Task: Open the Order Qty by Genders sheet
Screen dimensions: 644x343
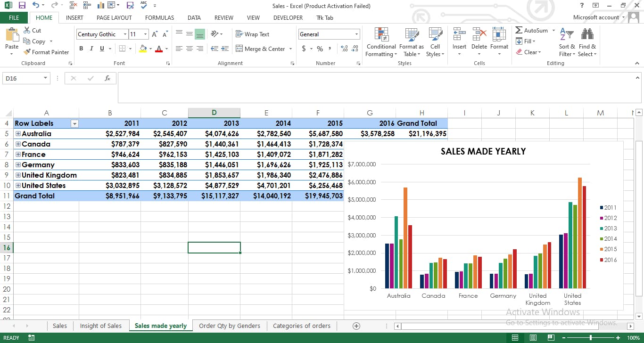Action: 230,326
